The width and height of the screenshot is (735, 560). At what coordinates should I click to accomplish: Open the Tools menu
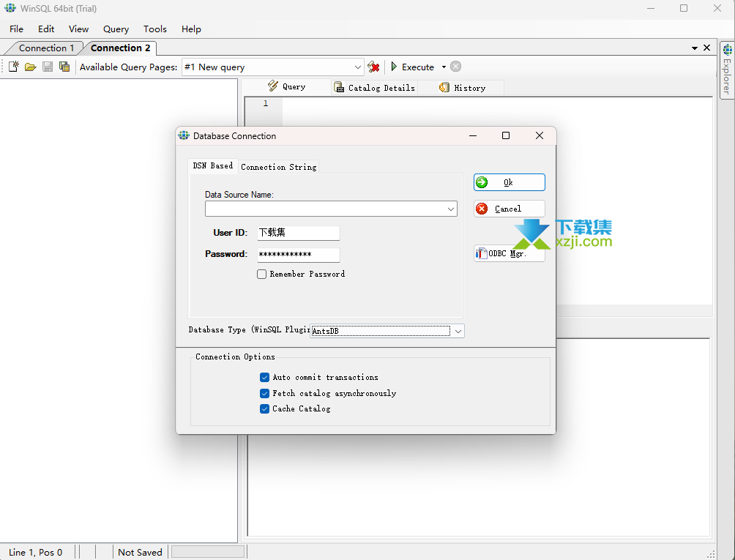pos(154,29)
